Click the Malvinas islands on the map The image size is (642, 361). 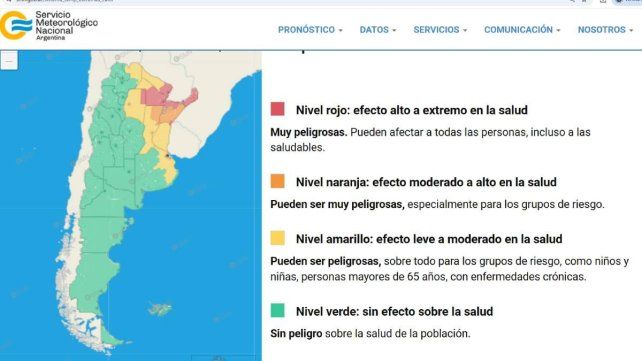[160, 309]
